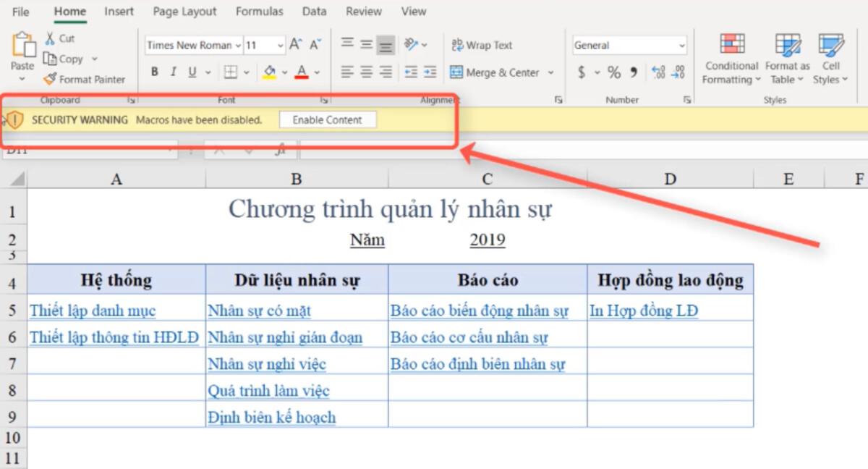Expand the Merge & Center options

551,72
